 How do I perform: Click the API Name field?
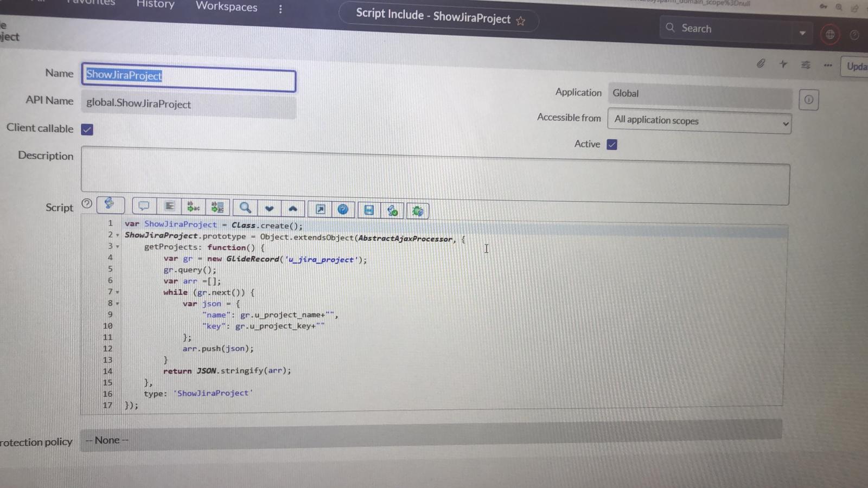point(188,104)
